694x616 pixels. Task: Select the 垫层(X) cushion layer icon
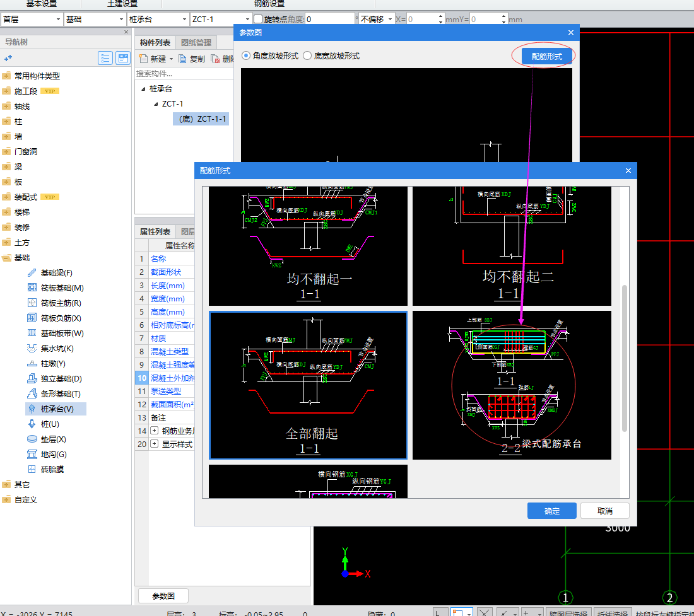(x=32, y=439)
